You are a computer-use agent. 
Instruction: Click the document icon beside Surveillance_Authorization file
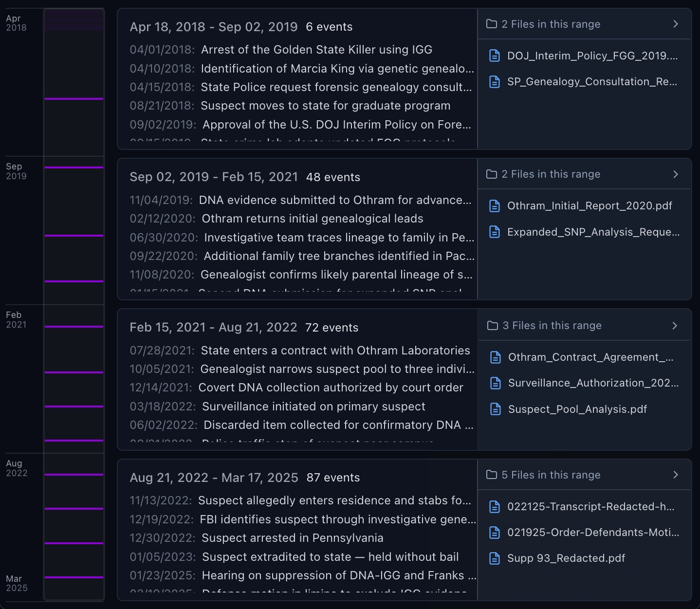pyautogui.click(x=495, y=383)
